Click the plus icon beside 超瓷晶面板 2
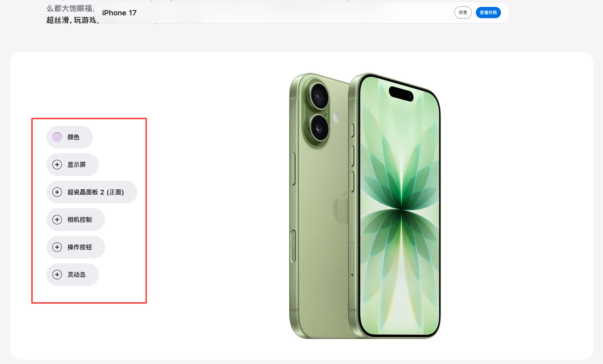The width and height of the screenshot is (603, 364). point(57,192)
